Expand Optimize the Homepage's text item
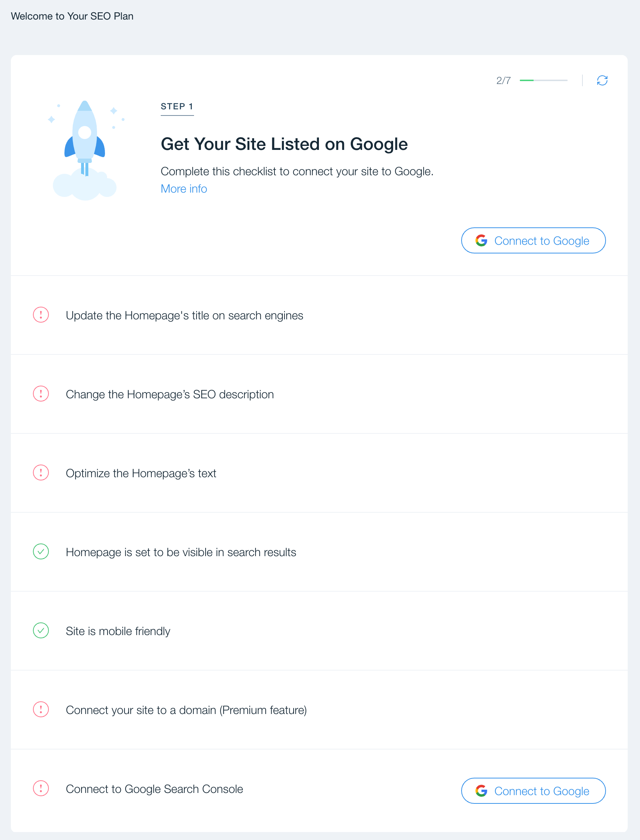The image size is (640, 840). 319,473
